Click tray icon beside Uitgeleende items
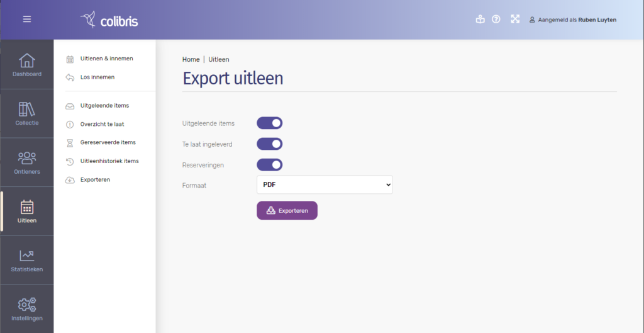The image size is (644, 333). point(70,106)
